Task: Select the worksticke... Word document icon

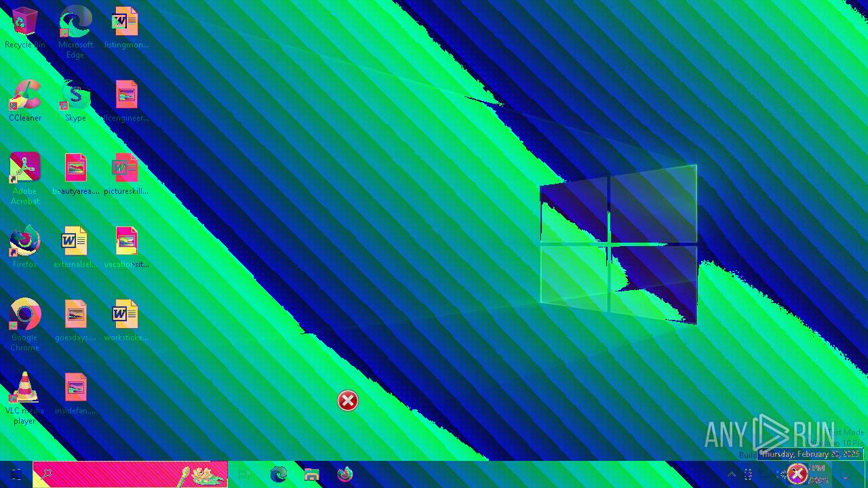Action: point(126,320)
